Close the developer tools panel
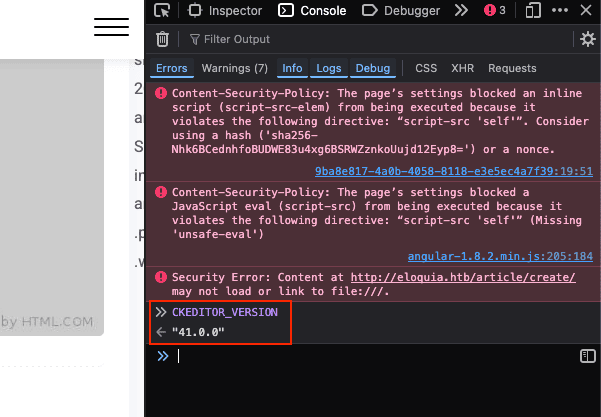The height and width of the screenshot is (417, 601). coord(586,10)
